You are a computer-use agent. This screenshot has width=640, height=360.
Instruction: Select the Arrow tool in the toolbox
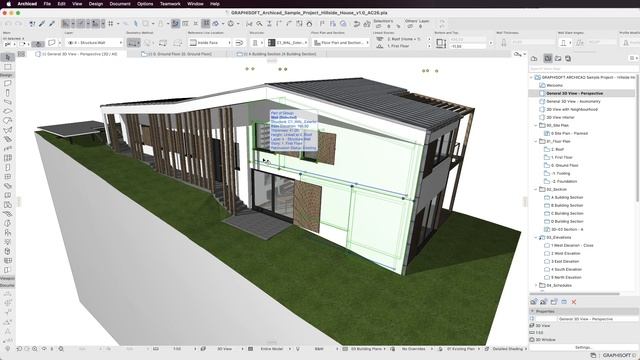pos(7,57)
